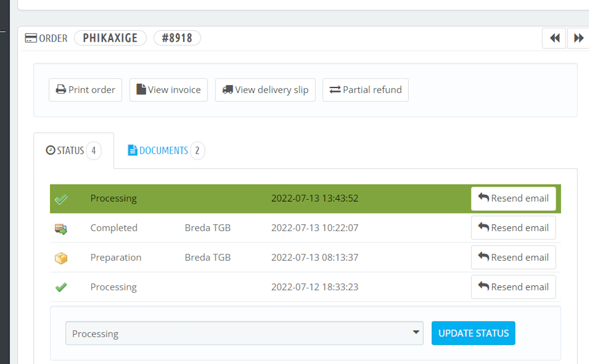Image resolution: width=589 pixels, height=364 pixels.
Task: Click Breda TGB in the Completed row
Action: pyautogui.click(x=208, y=228)
